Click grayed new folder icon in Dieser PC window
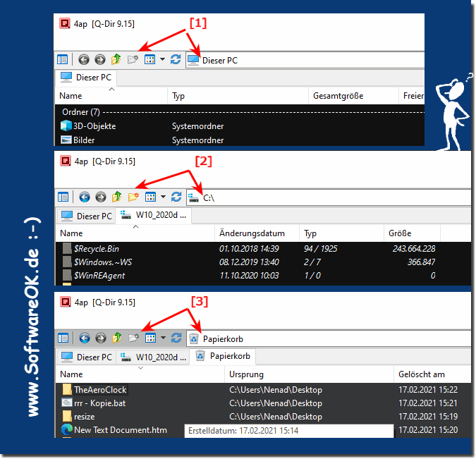The width and height of the screenshot is (476, 459). click(x=133, y=59)
